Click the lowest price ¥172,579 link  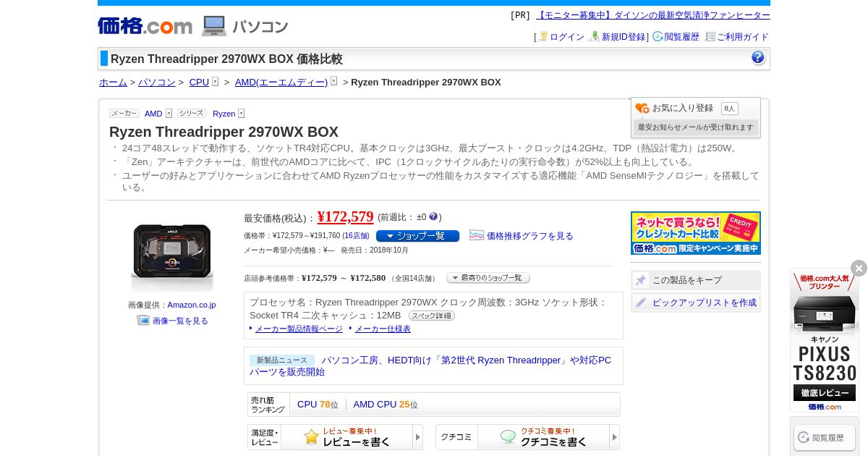pos(346,216)
